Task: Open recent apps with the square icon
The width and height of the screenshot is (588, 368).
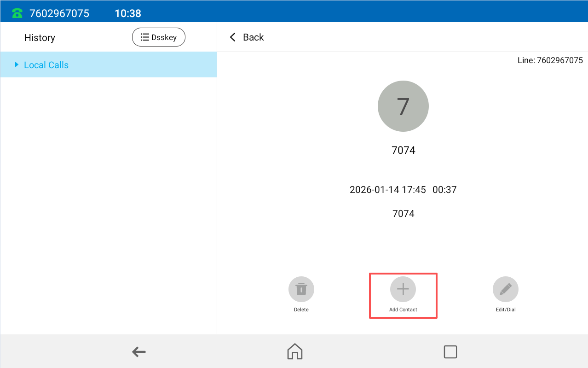Action: click(450, 351)
